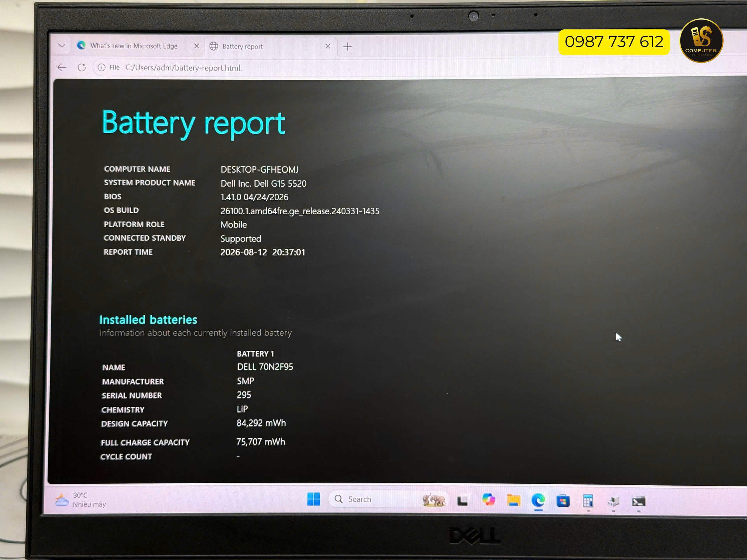
Task: Click the SERIAL NUMBER label
Action: coord(132,395)
